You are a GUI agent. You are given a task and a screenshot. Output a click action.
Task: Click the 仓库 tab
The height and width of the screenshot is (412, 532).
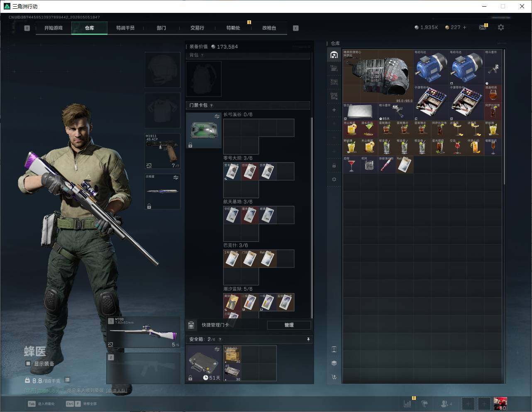click(90, 28)
